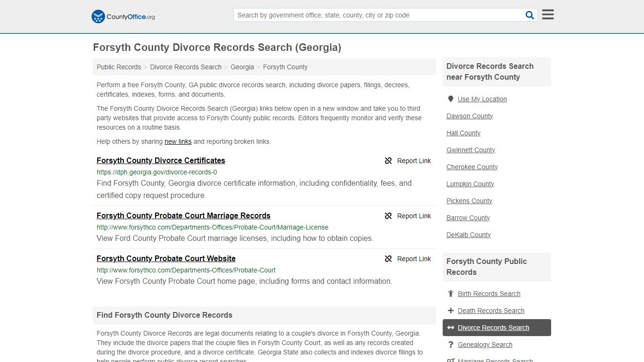Navigate to Georgia breadcrumb
The image size is (644, 362).
point(242,67)
